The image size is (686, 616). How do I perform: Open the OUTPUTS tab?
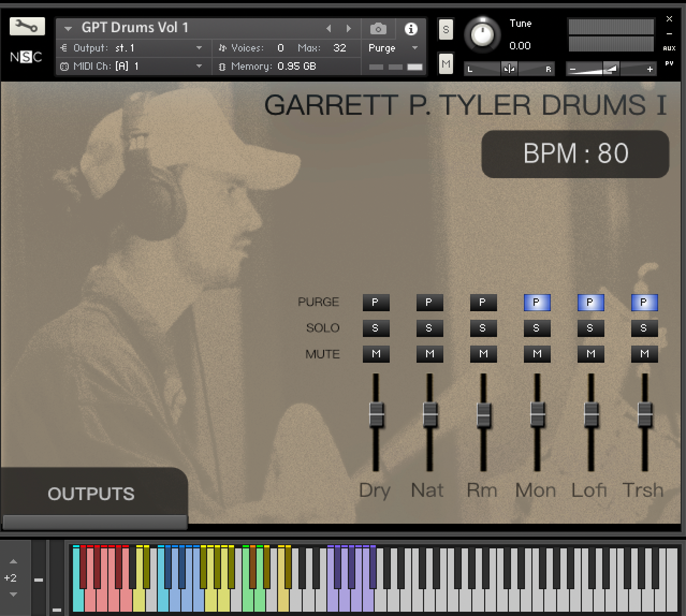pos(91,494)
